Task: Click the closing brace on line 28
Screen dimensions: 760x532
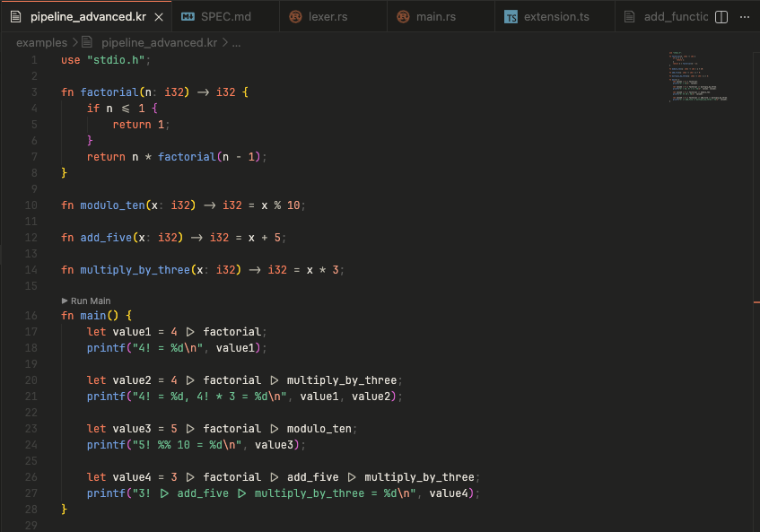Action: 64,509
